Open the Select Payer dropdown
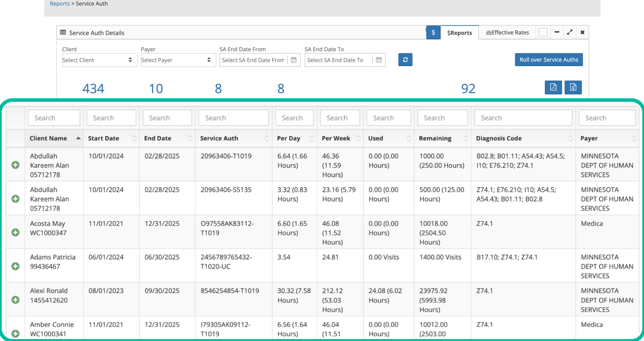This screenshot has height=341, width=644. [178, 60]
